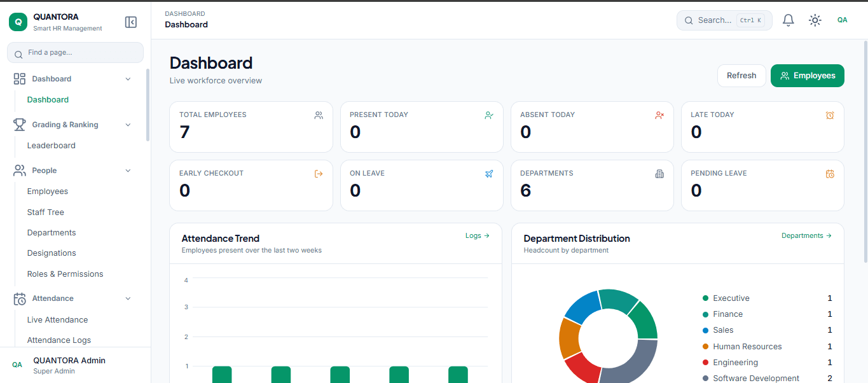Click the Early Checkout exit icon

coord(319,174)
